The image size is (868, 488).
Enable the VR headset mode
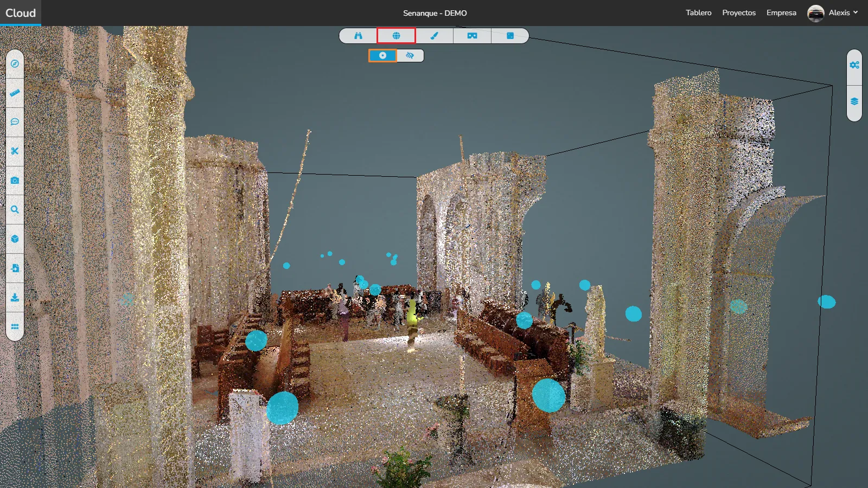click(472, 36)
